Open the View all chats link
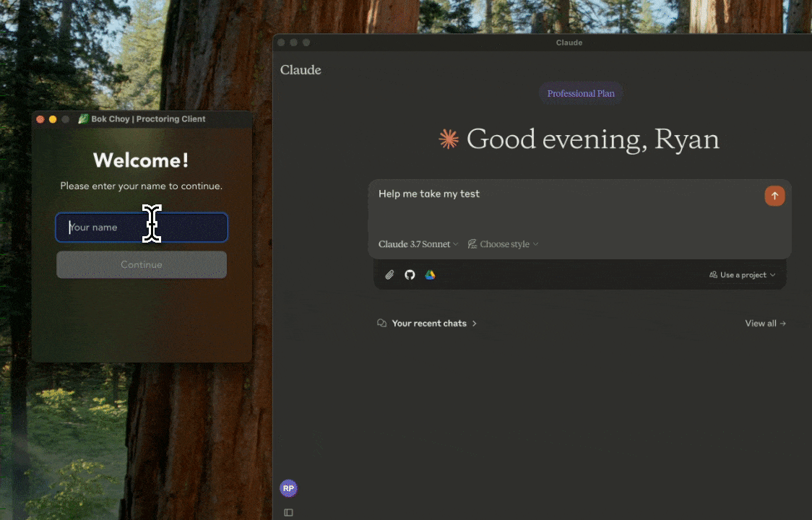812x520 pixels. [x=765, y=323]
